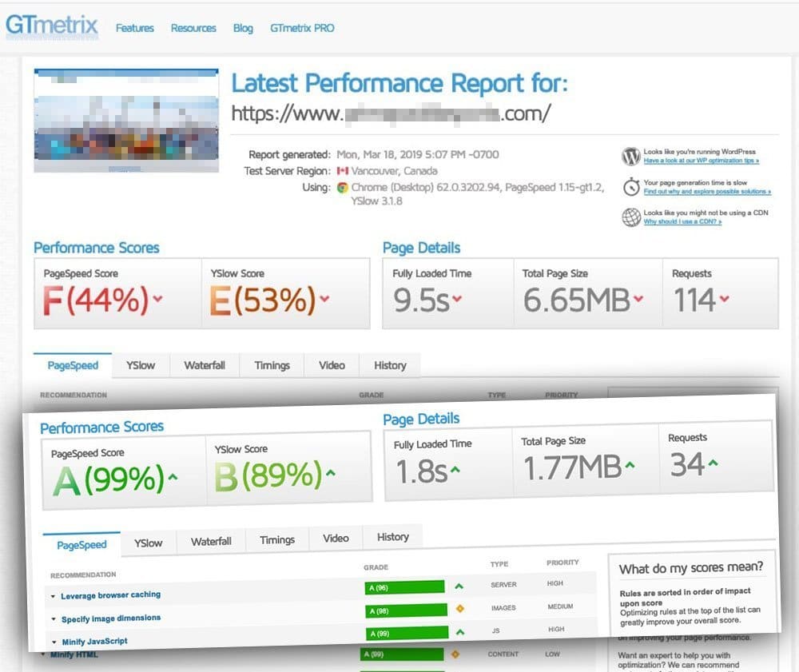Viewport: 799px width, 672px height.
Task: Open GTmetrix PRO page
Action: pyautogui.click(x=302, y=28)
